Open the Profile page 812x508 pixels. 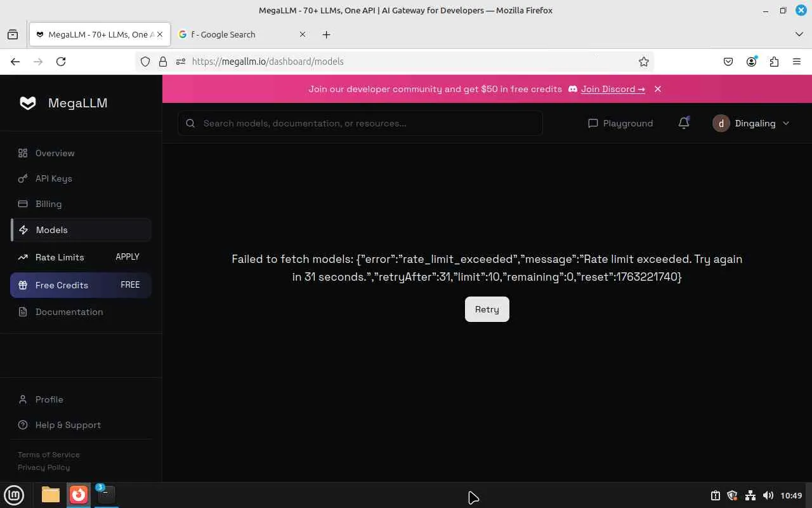pyautogui.click(x=81, y=399)
